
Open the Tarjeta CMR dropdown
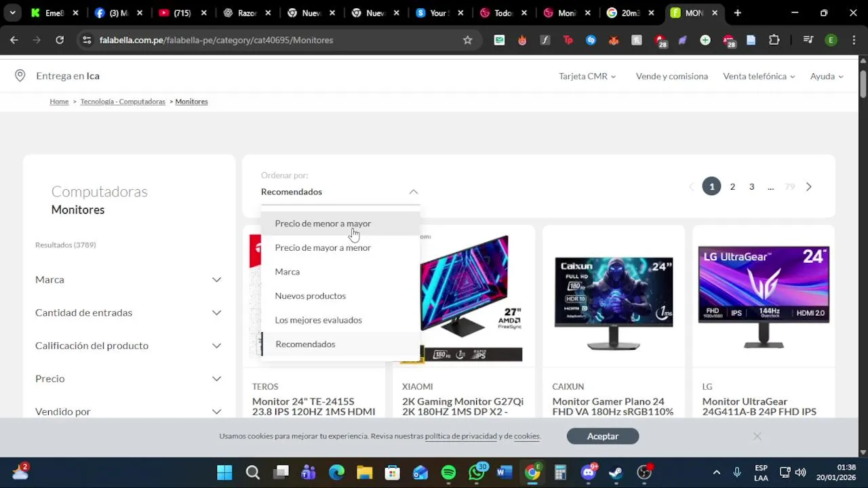coord(587,77)
